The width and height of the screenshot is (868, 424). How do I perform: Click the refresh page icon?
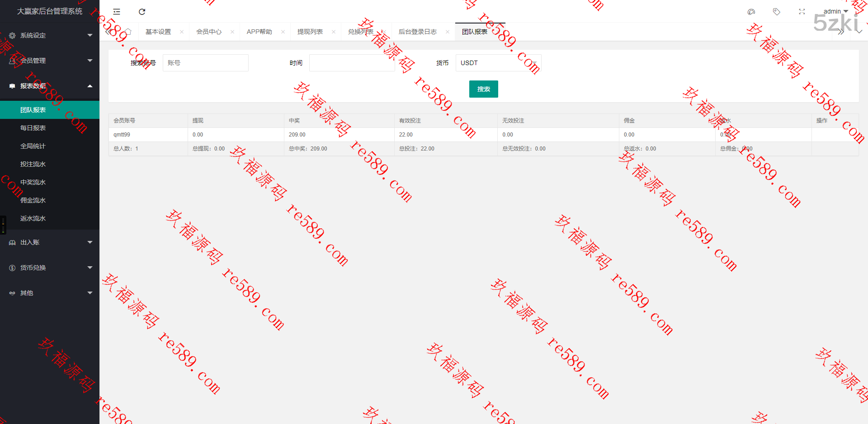click(142, 12)
